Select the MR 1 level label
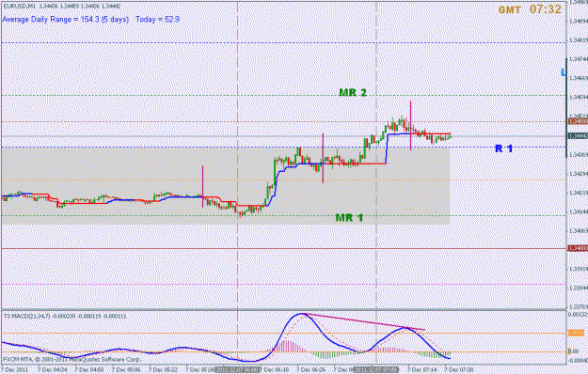Screen dimensions: 588x374 pos(349,217)
